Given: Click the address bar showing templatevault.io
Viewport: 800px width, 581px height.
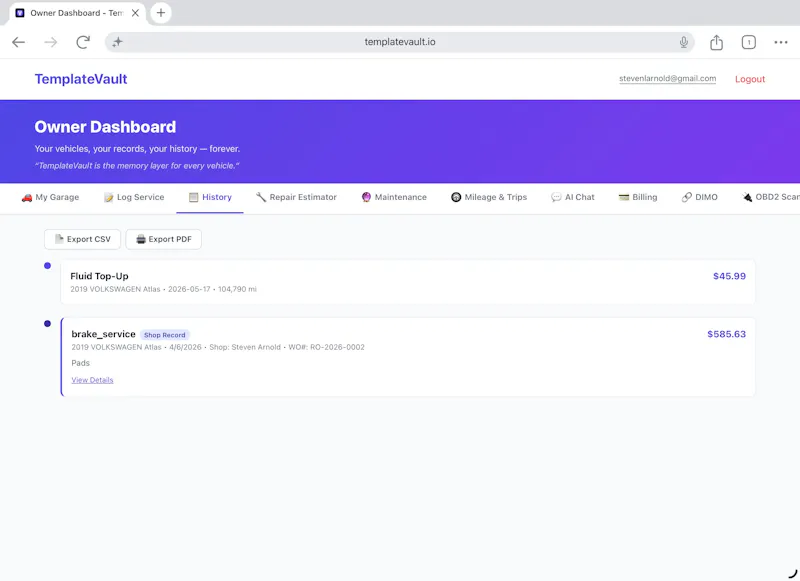Looking at the screenshot, I should point(399,42).
